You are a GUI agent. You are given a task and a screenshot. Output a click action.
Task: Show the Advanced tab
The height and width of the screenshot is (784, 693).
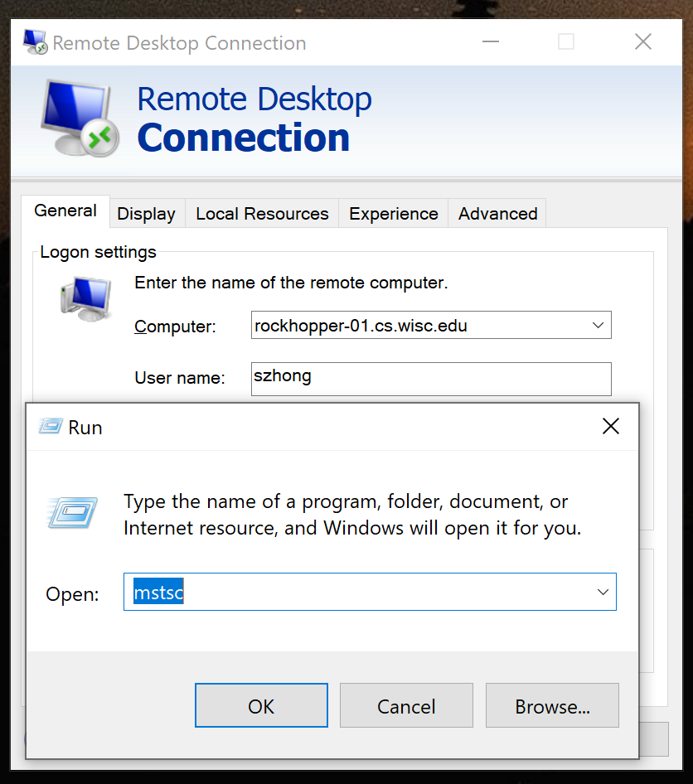click(497, 214)
